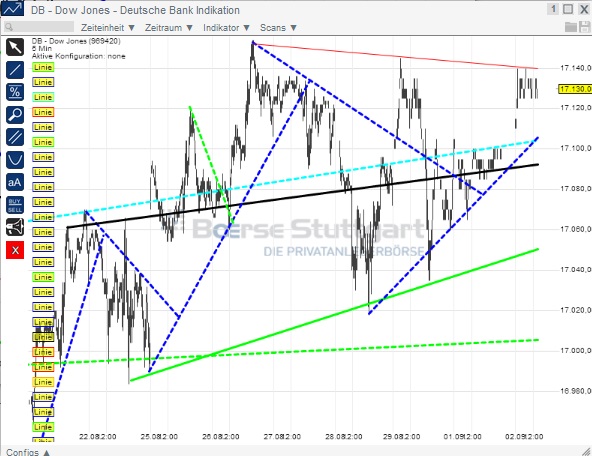Open the Zeitraum dropdown
This screenshot has width=592, height=456.
click(169, 28)
